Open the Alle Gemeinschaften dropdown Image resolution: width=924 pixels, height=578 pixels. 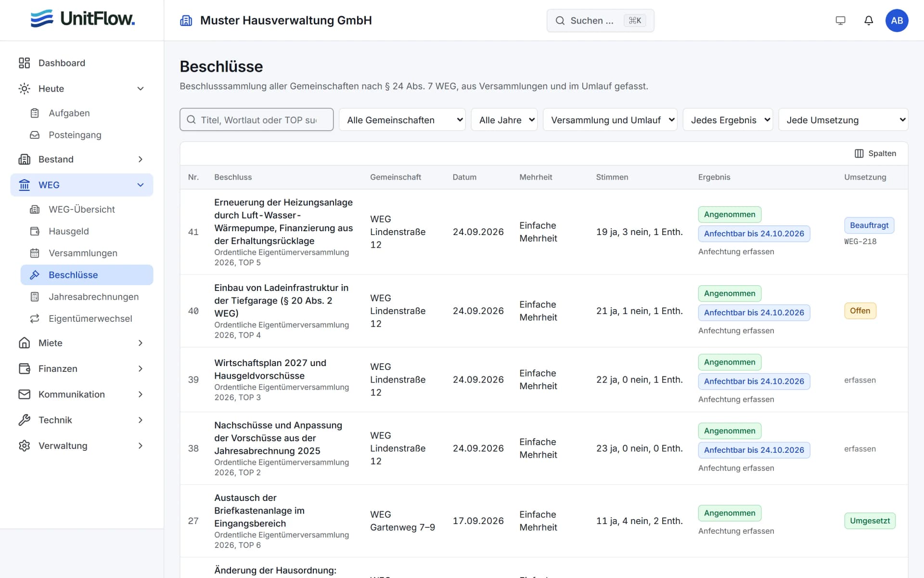click(x=402, y=120)
